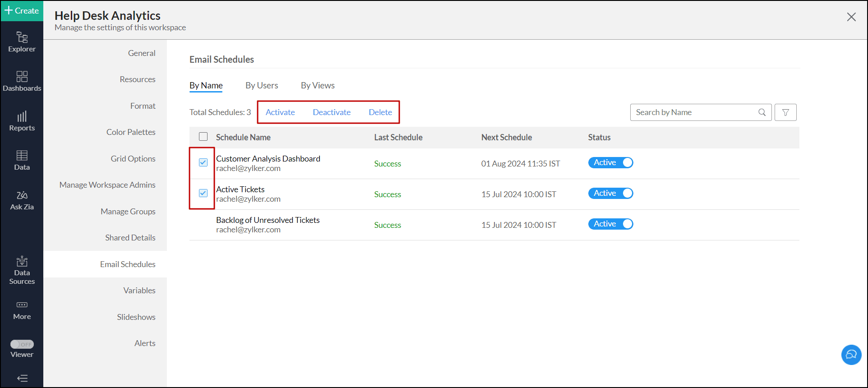868x388 pixels.
Task: Close the workspace settings dialog
Action: 851,17
